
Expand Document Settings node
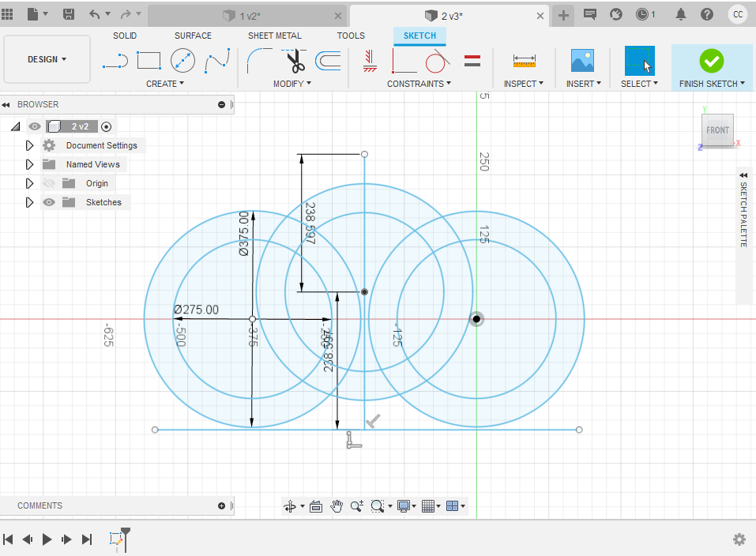pyautogui.click(x=29, y=145)
